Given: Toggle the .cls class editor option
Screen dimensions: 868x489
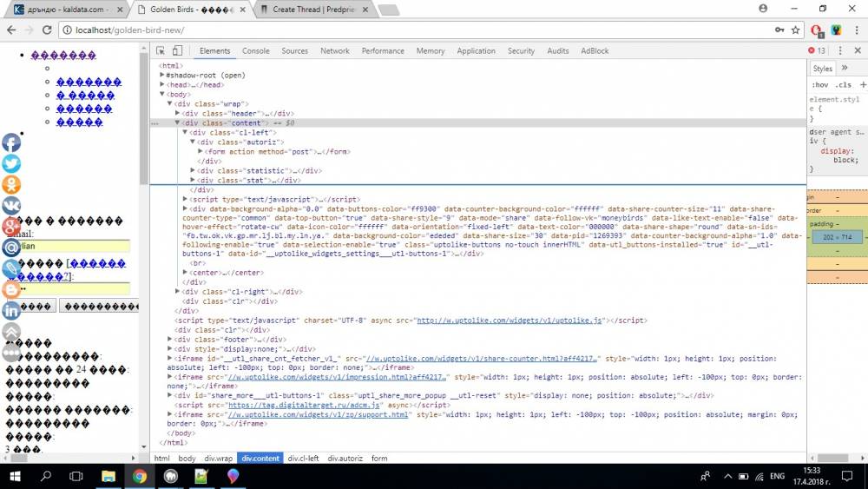Looking at the screenshot, I should (843, 85).
